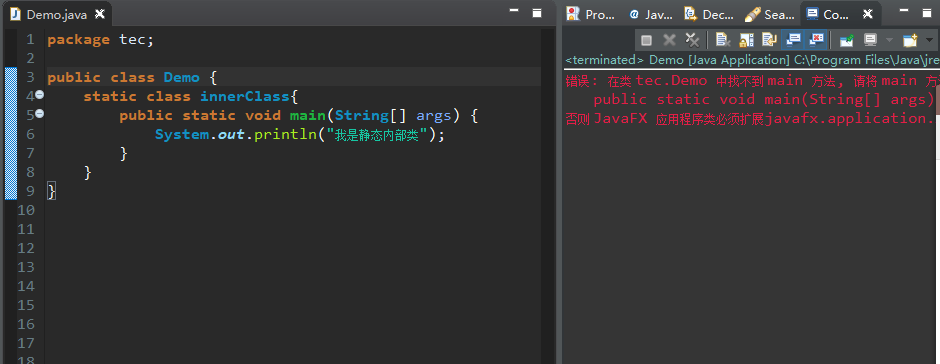Click the string "我是静态内部类"
The image size is (940, 364).
376,135
